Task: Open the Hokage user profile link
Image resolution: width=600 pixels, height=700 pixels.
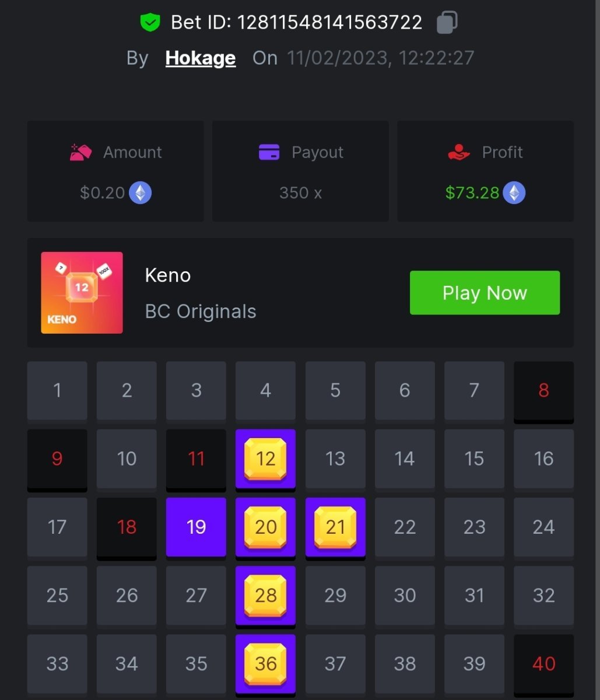Action: pos(201,58)
